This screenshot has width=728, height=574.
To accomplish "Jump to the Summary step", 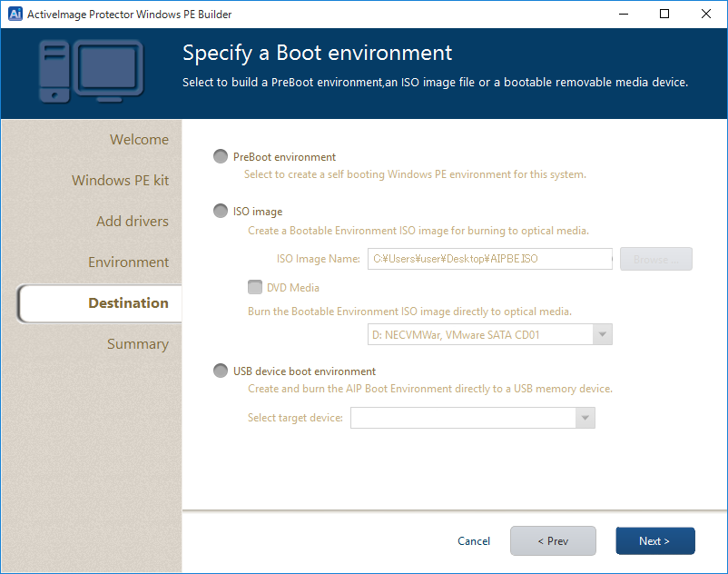I will (x=137, y=344).
